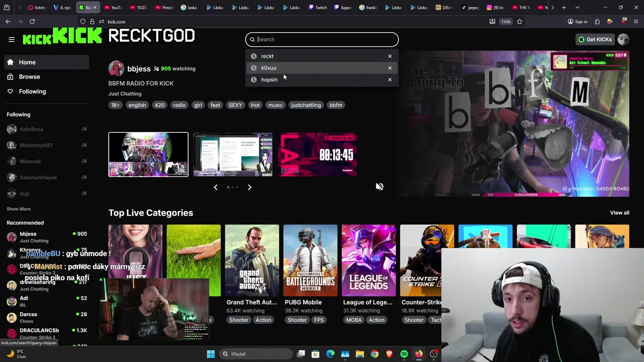
Task: Open League of Legends category card
Action: coord(369,260)
